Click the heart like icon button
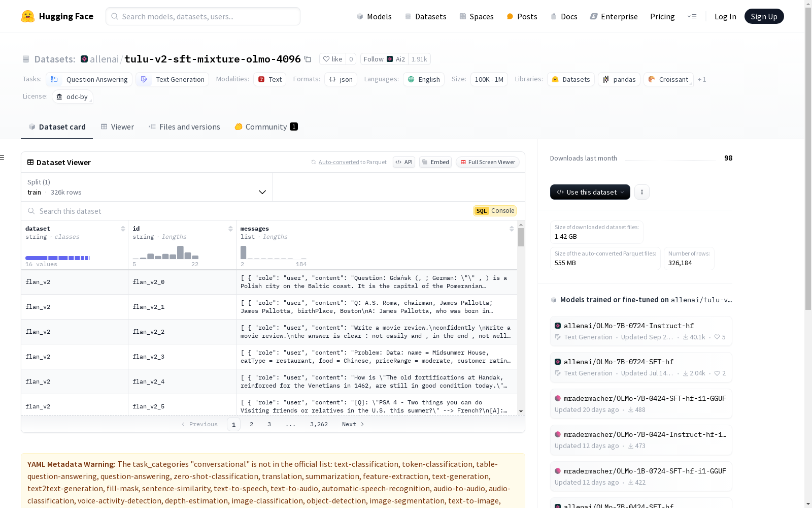Viewport: 812px width, 508px height. tap(333, 59)
